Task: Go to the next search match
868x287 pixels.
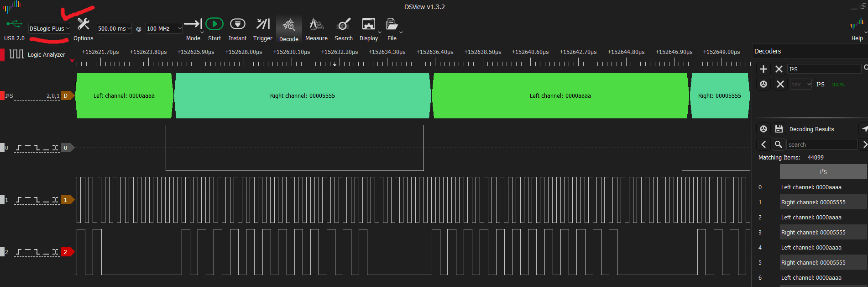Action: click(864, 144)
